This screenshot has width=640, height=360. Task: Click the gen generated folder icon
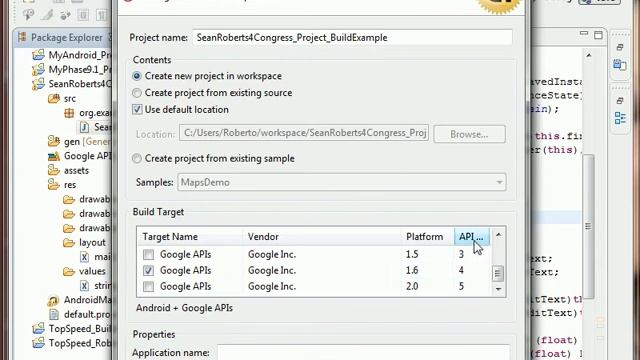click(x=53, y=141)
